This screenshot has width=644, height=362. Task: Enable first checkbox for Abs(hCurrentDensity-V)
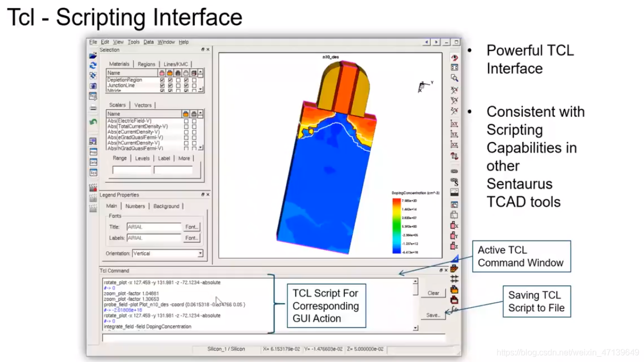point(186,143)
